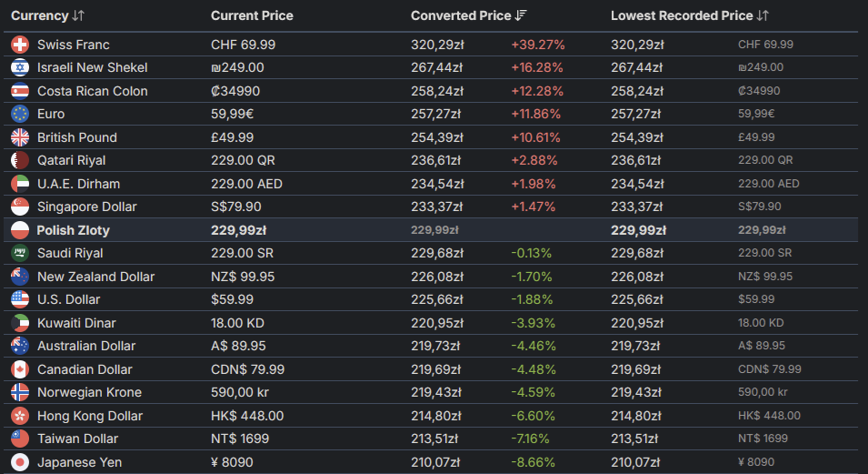
Task: Click the Swiss Franc flag icon
Action: click(x=20, y=45)
